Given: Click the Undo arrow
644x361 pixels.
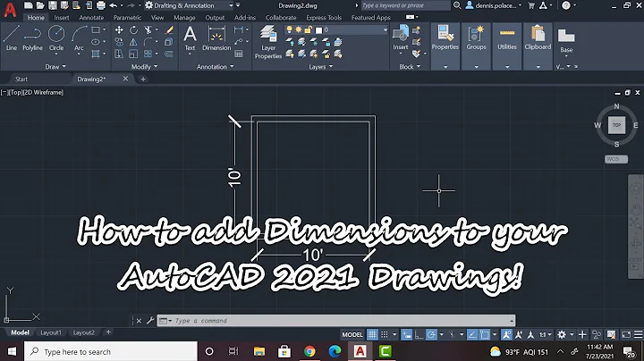Looking at the screenshot, I should click(x=114, y=5).
